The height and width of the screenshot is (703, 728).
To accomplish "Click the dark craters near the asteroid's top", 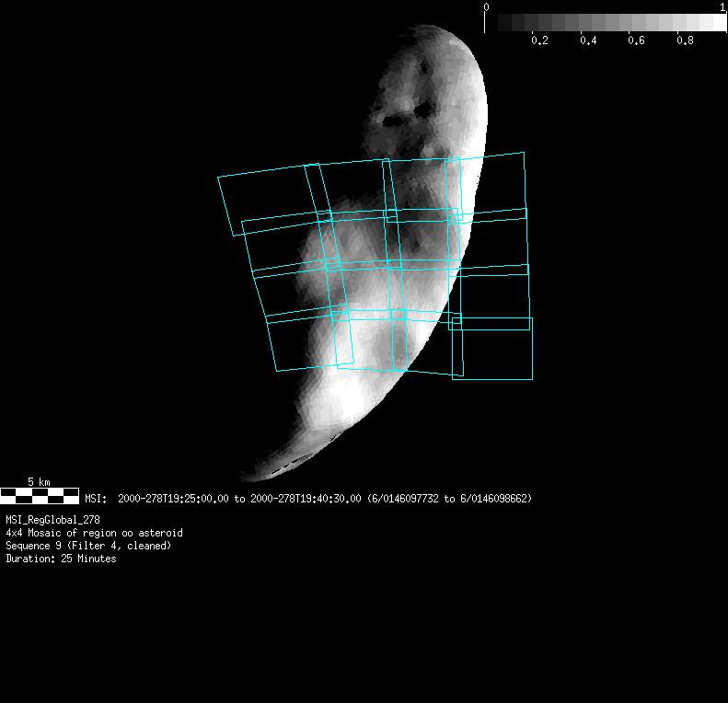I will coord(407,116).
